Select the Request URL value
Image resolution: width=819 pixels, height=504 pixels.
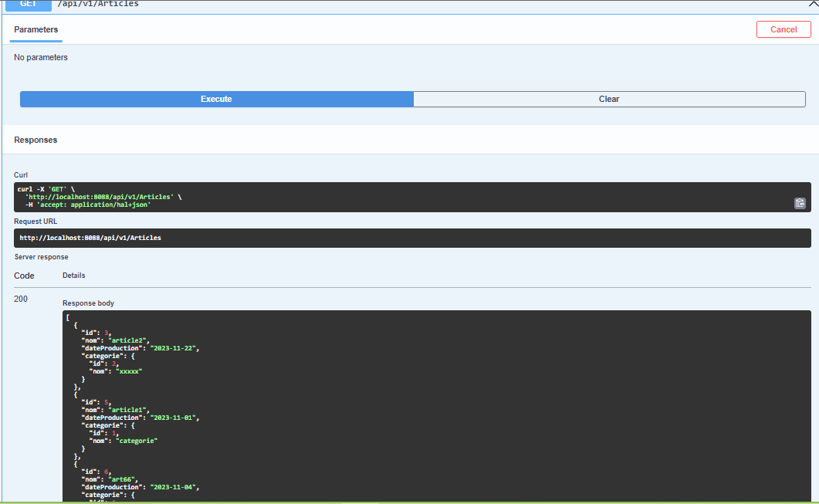tap(92, 237)
